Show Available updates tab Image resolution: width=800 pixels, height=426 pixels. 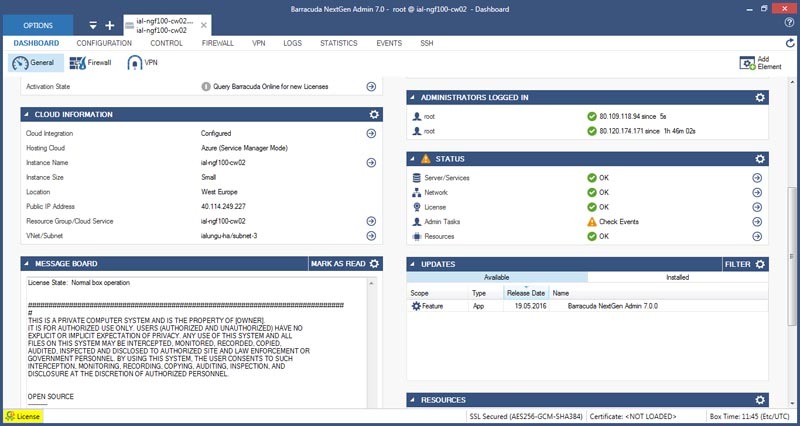click(x=497, y=278)
